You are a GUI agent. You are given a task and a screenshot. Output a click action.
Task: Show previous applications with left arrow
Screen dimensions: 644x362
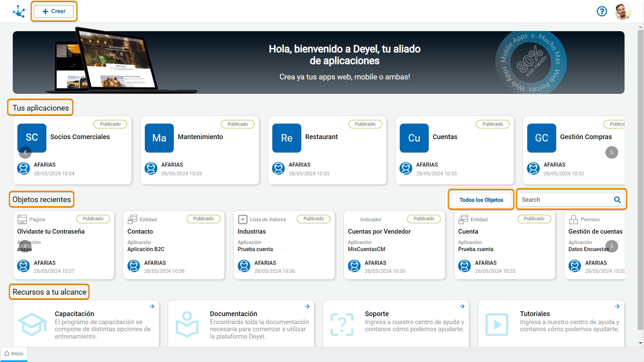coord(25,153)
